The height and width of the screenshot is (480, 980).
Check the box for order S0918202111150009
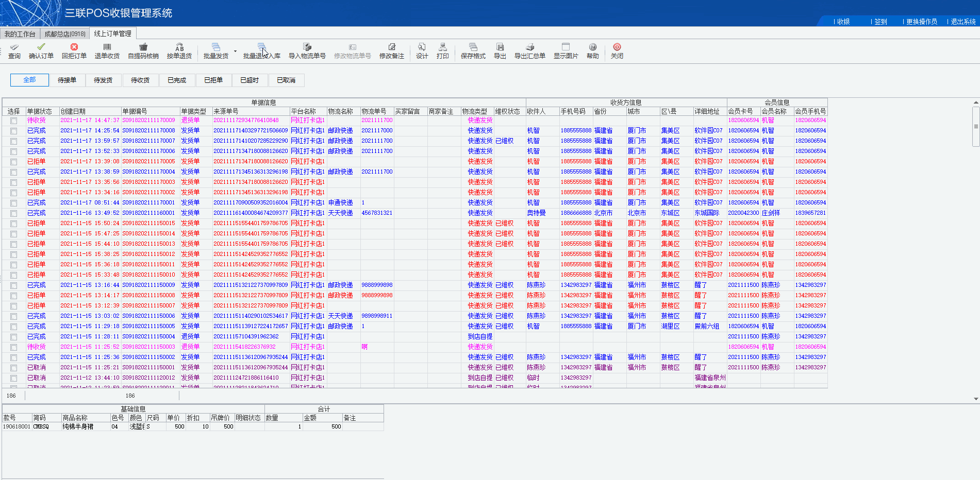14,285
